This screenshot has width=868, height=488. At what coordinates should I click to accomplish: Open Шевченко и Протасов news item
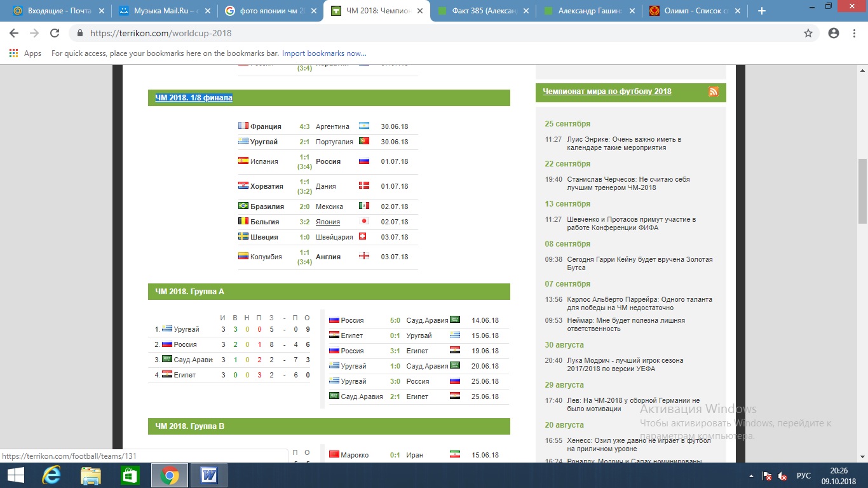click(632, 224)
